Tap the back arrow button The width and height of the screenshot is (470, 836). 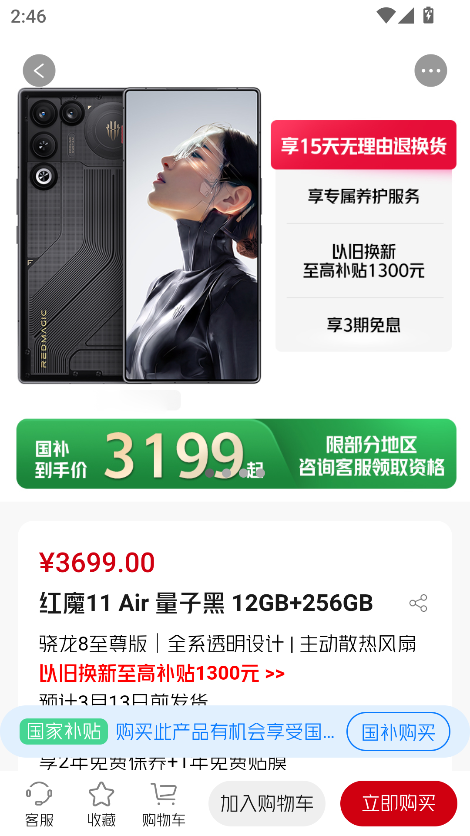[x=39, y=70]
